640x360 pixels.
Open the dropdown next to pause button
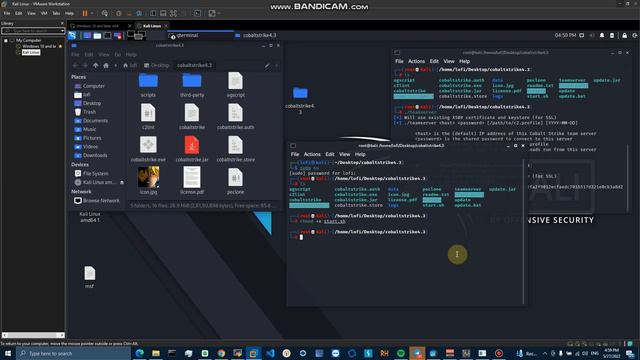point(92,13)
